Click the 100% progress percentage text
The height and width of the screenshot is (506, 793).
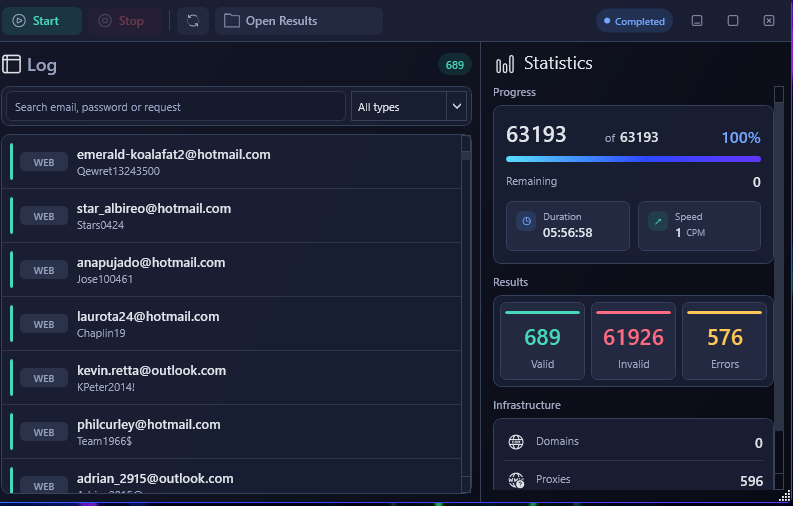[x=740, y=137]
